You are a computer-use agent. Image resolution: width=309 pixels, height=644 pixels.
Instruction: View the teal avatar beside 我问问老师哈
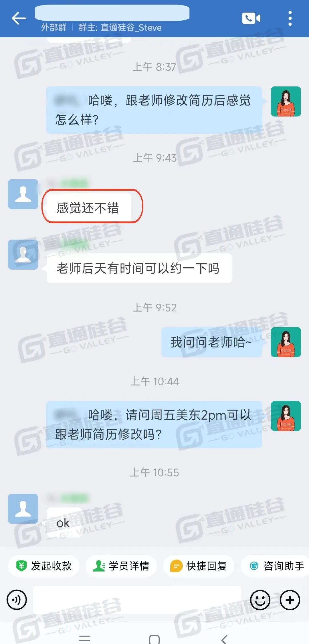pyautogui.click(x=286, y=342)
